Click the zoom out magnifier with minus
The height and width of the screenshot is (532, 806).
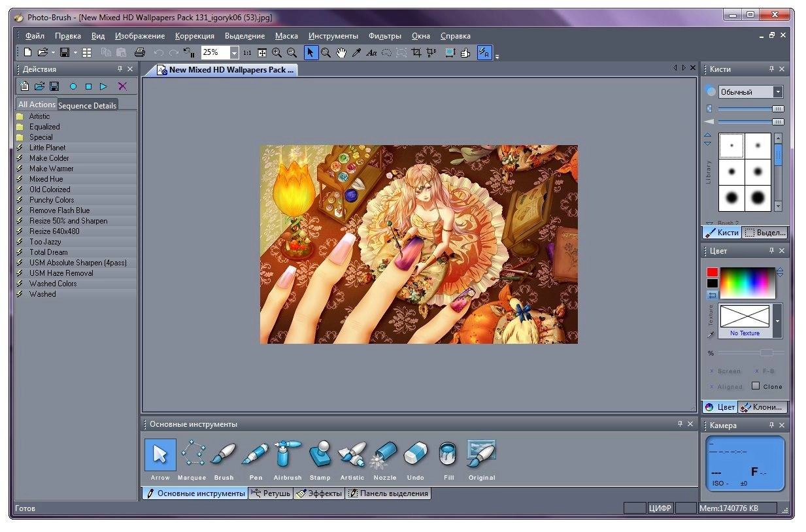[292, 52]
